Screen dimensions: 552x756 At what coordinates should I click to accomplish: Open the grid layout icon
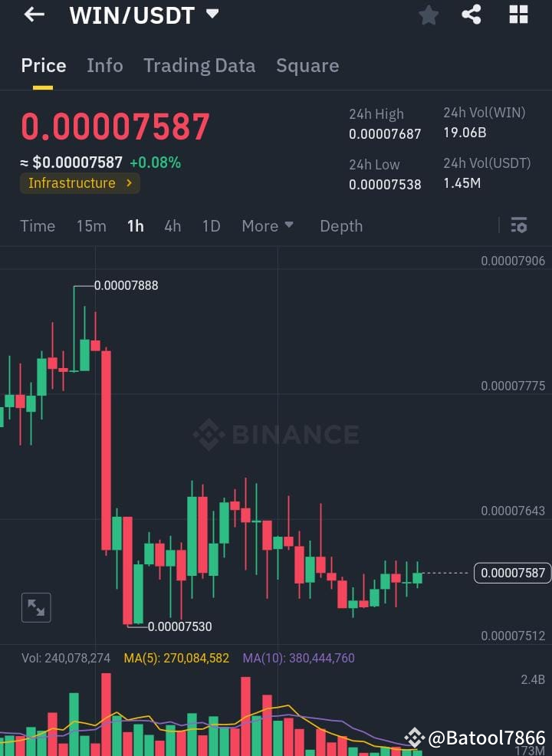click(519, 15)
